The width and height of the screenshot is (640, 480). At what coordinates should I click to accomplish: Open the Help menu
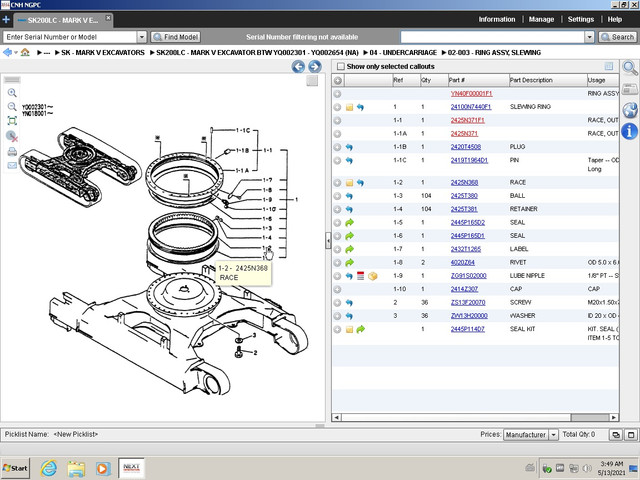[614, 19]
